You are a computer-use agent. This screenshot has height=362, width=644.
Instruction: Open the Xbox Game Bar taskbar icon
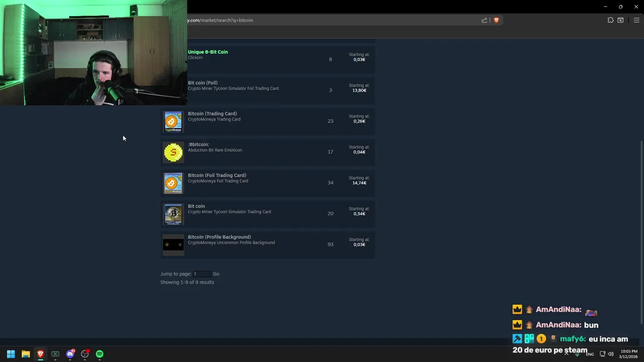tap(55, 354)
